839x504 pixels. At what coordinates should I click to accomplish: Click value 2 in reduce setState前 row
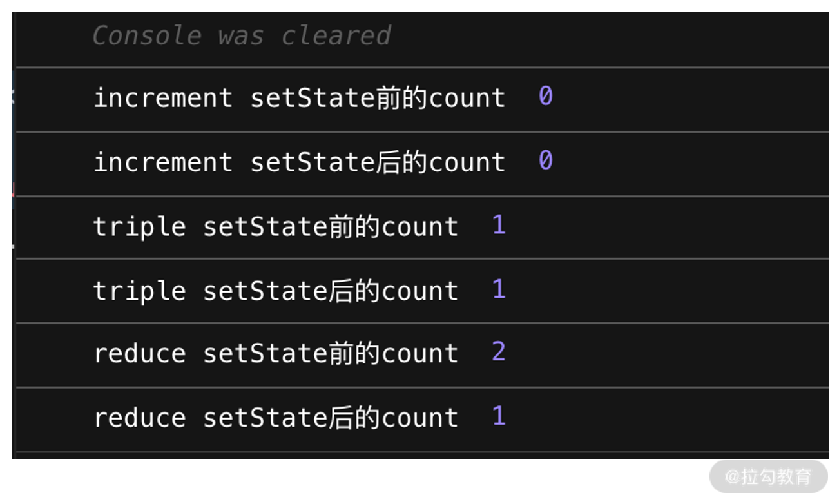[x=499, y=352]
